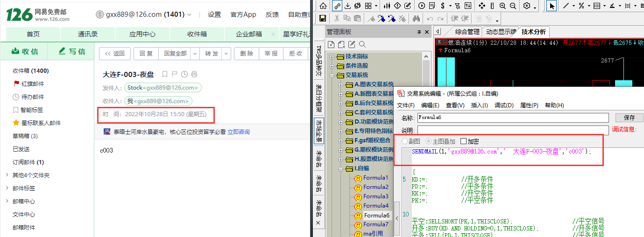
Task: Click the home icon in trading toolbar
Action: (322, 6)
